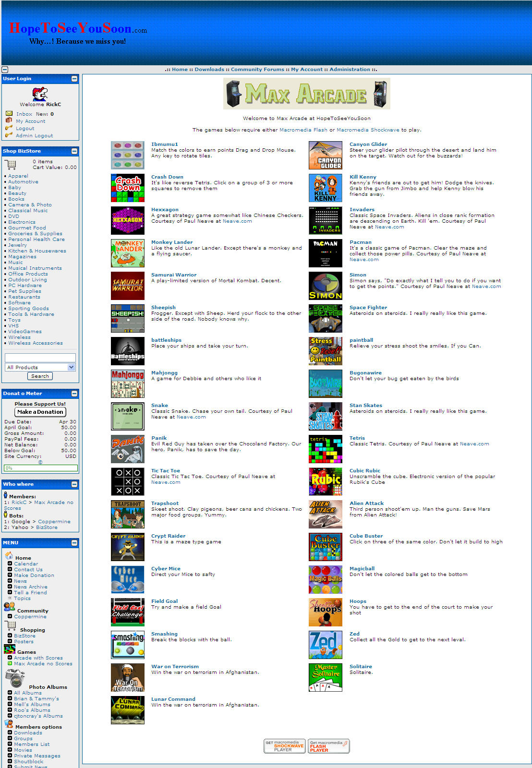Open Battleships game icon
Image resolution: width=532 pixels, height=768 pixels.
[128, 351]
